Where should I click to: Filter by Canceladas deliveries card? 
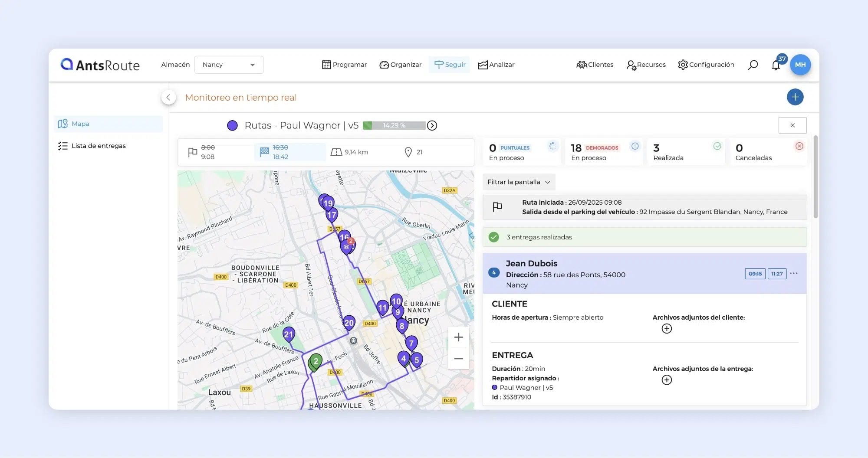pos(768,152)
